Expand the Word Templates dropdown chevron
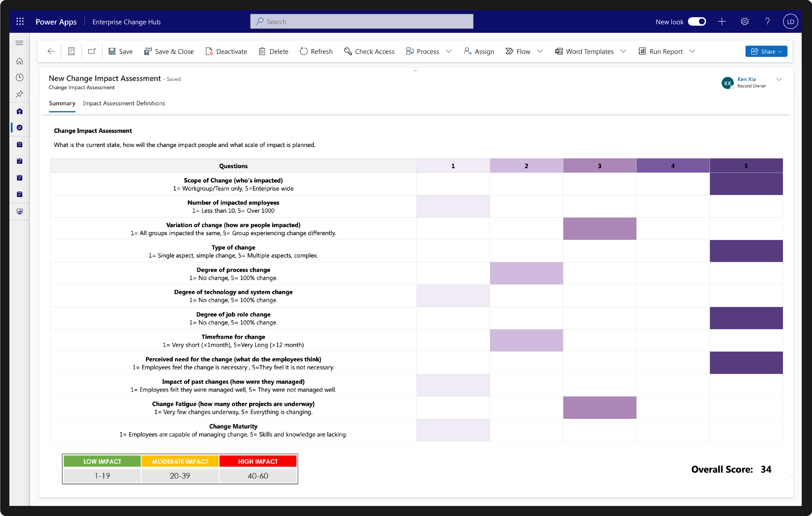This screenshot has width=812, height=516. (623, 51)
